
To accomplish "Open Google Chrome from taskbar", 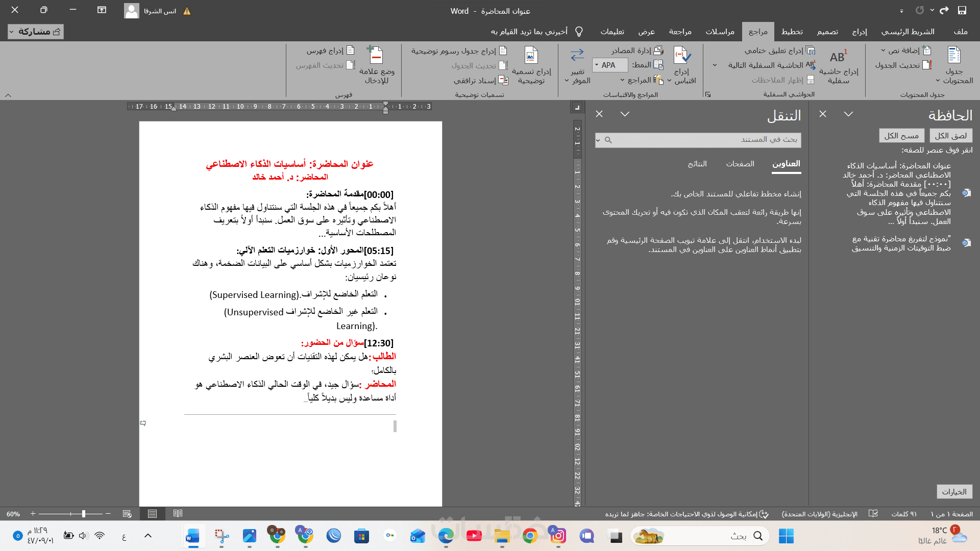I will [530, 536].
